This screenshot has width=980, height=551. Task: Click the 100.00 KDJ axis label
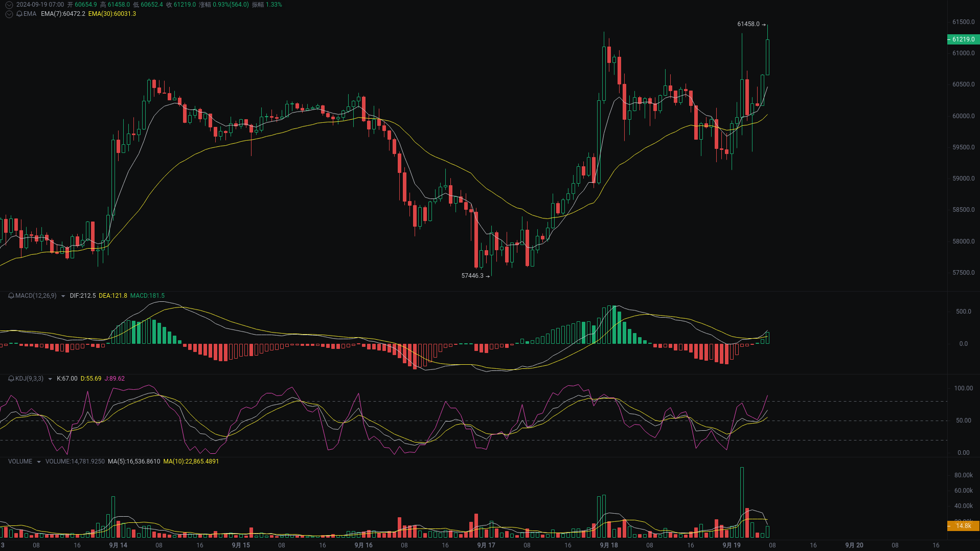[x=963, y=388]
